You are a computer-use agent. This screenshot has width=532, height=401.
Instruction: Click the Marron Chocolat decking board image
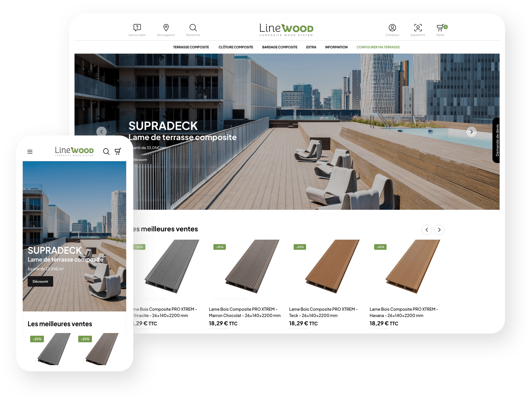tap(252, 266)
